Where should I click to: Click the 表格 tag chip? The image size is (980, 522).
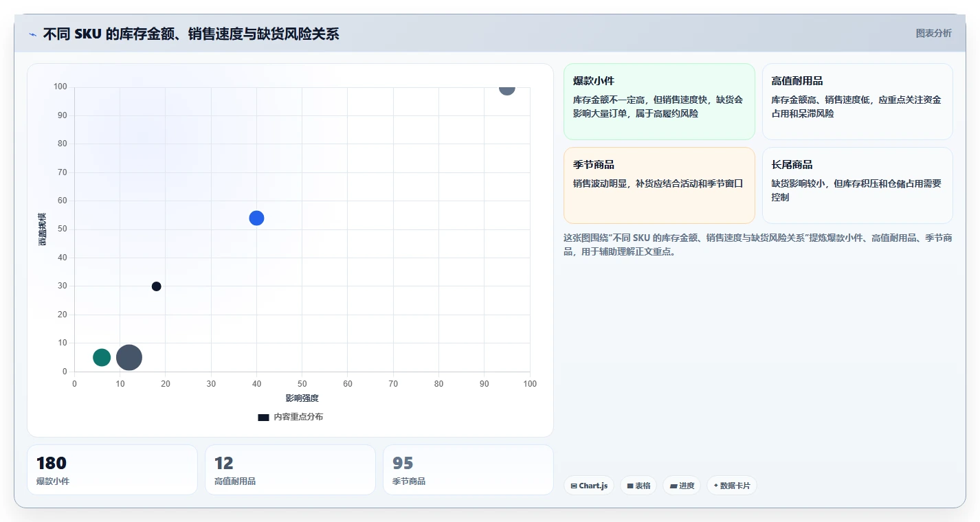(638, 486)
